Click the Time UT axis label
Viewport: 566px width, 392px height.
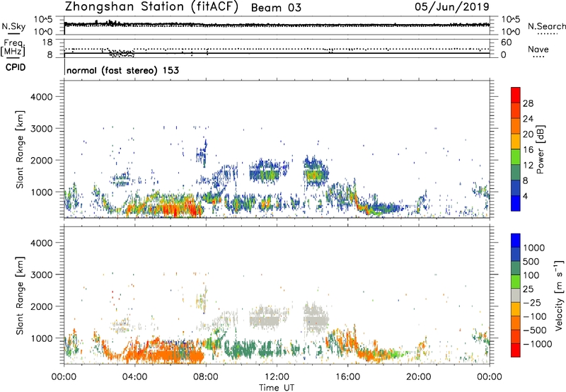pyautogui.click(x=277, y=388)
